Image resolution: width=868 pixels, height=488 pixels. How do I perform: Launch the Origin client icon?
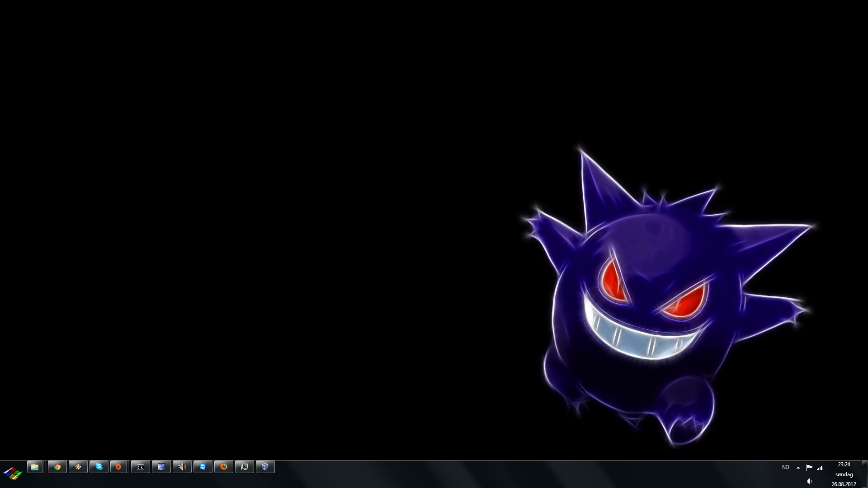[118, 467]
